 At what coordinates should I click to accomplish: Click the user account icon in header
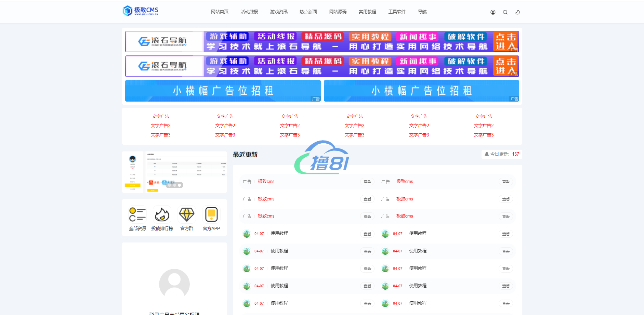click(x=493, y=12)
